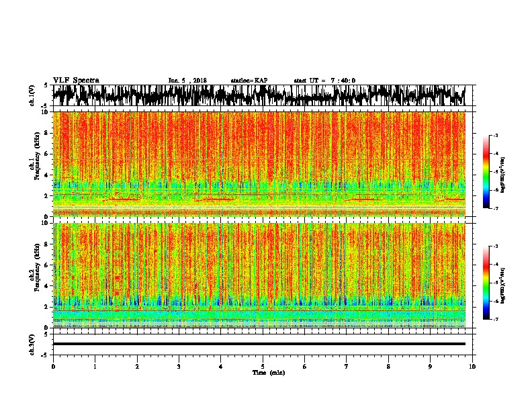Click the thick black ch.3 voltage line

pyautogui.click(x=259, y=344)
